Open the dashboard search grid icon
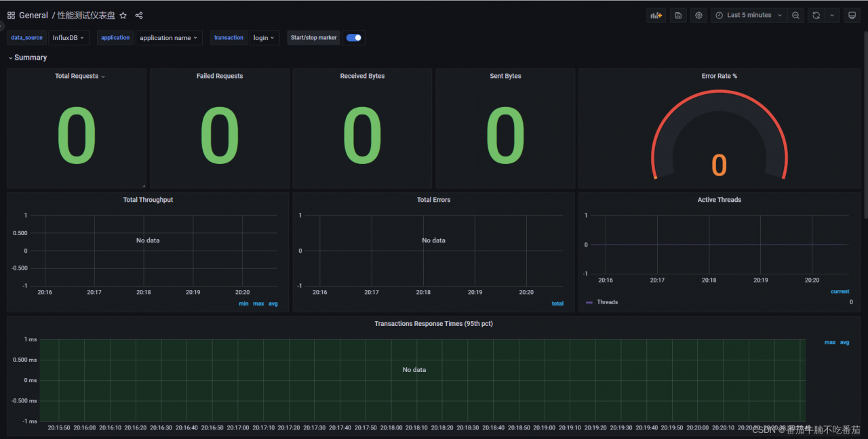The height and width of the screenshot is (439, 868). pos(11,16)
